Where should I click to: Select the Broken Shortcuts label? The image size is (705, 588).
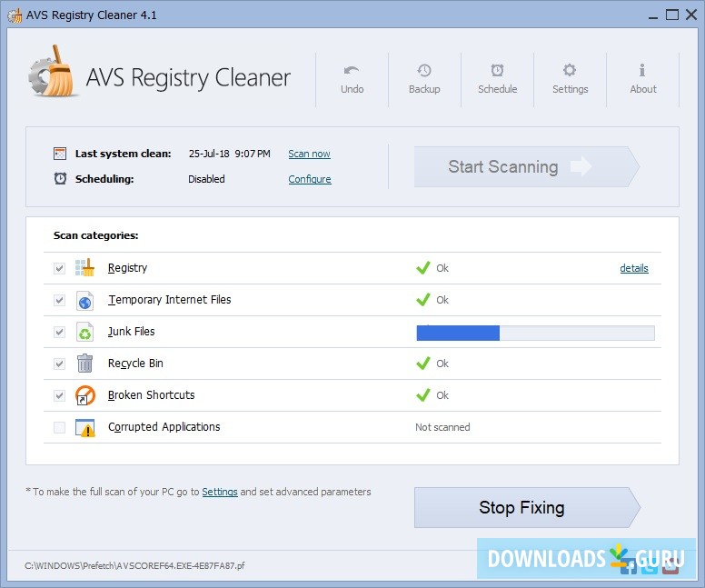pyautogui.click(x=152, y=395)
